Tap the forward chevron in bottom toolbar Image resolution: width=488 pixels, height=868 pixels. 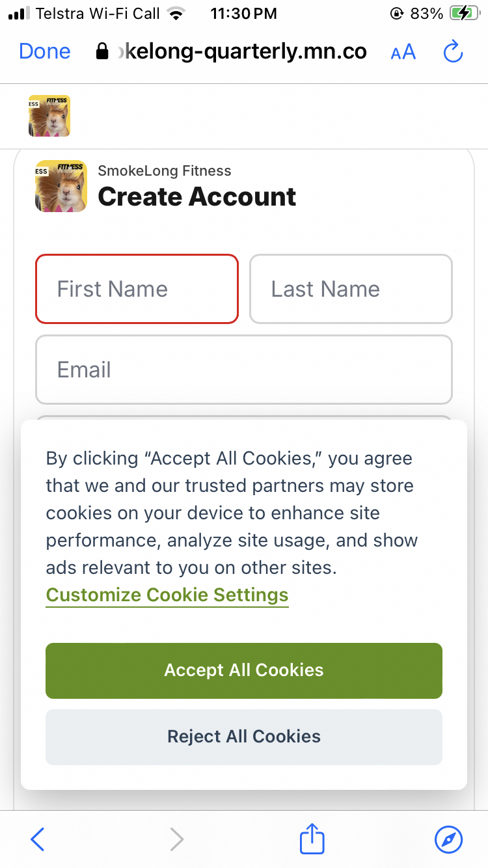pos(176,839)
